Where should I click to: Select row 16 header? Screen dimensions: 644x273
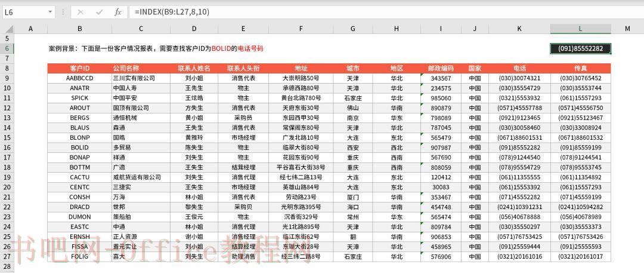[x=7, y=148]
